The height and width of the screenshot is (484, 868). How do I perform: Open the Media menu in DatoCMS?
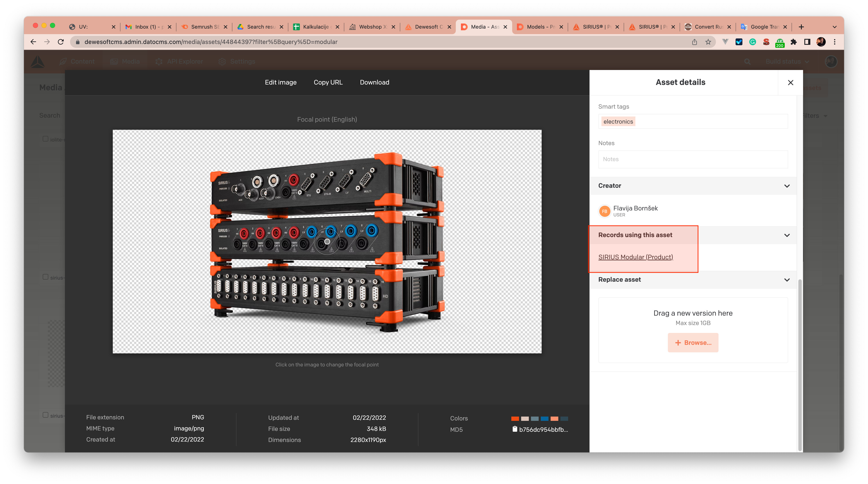[x=125, y=62]
